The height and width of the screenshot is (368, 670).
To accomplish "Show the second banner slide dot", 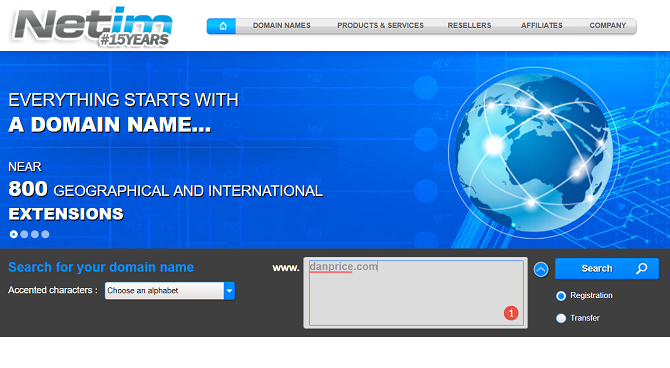I will 24,234.
